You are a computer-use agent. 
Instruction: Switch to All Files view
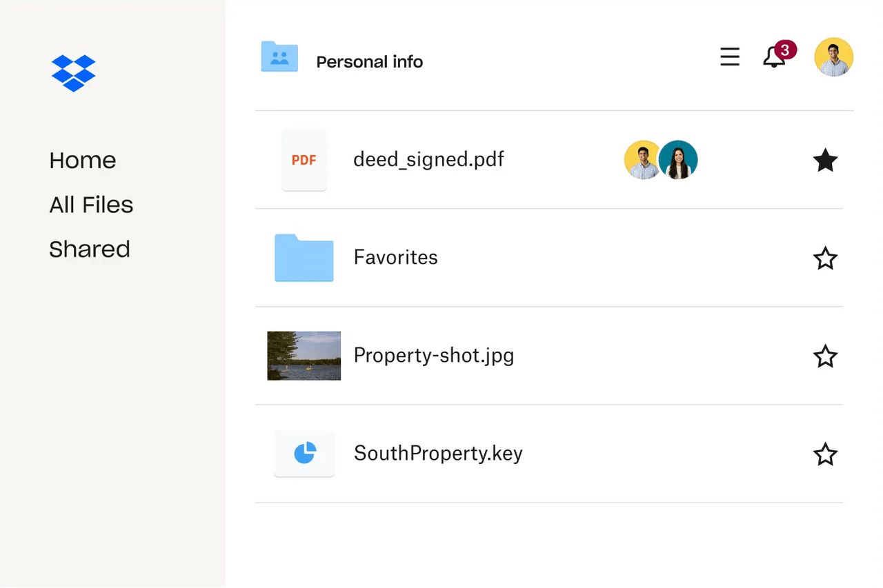pyautogui.click(x=90, y=205)
